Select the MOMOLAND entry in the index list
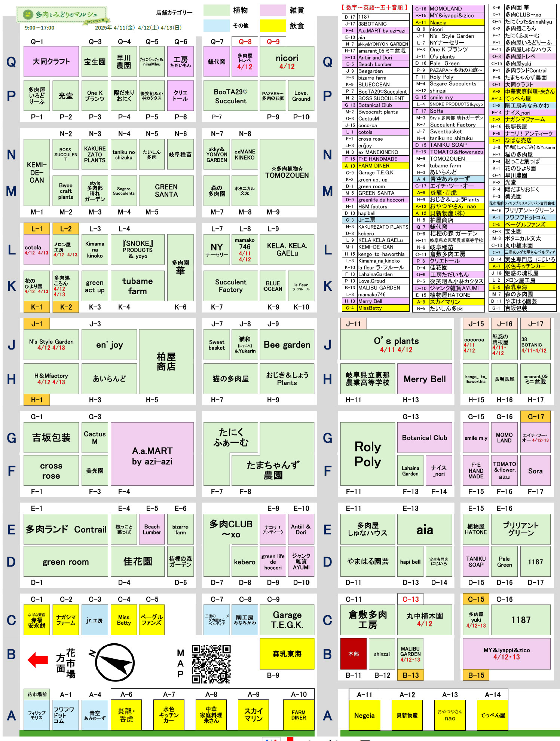 (x=449, y=8)
